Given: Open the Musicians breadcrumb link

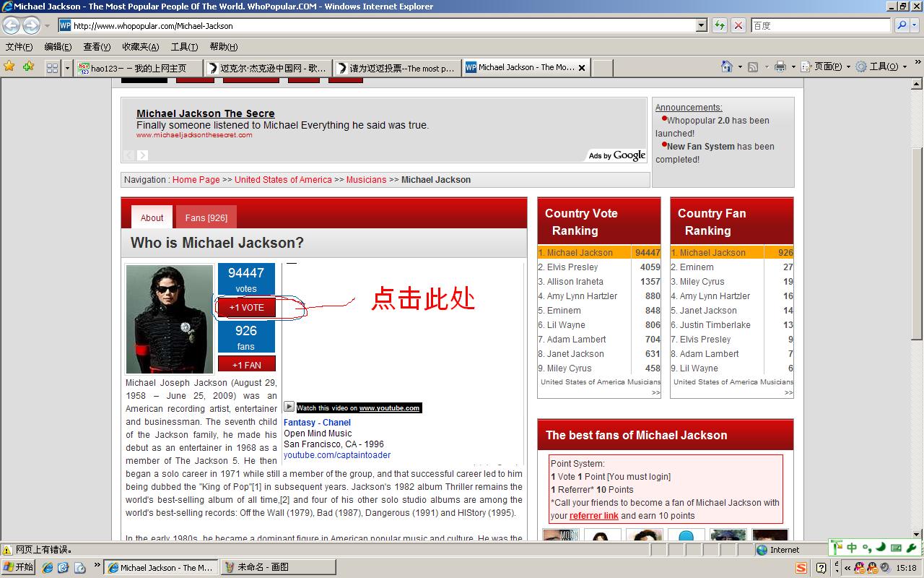Looking at the screenshot, I should 366,180.
